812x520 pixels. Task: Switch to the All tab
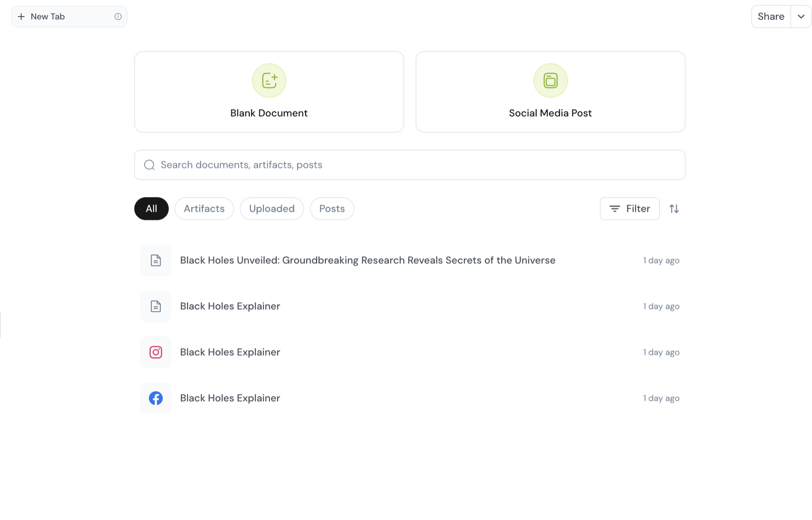coord(152,209)
